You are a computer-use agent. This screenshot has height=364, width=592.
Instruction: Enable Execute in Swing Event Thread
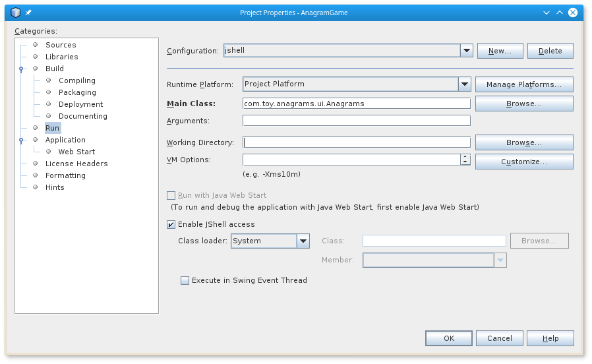185,280
